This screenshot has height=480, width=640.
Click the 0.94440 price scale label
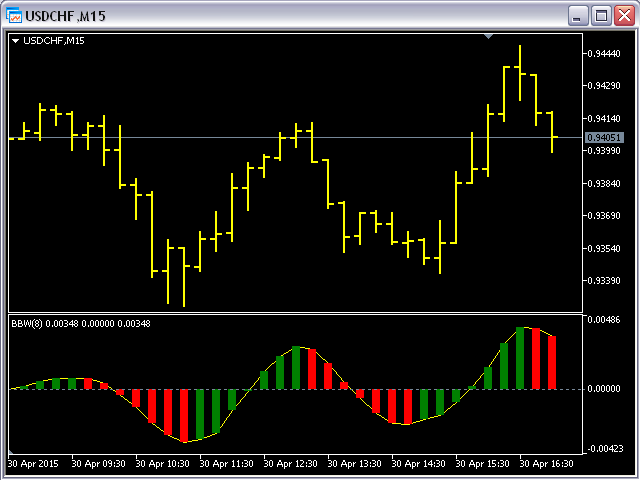604,54
